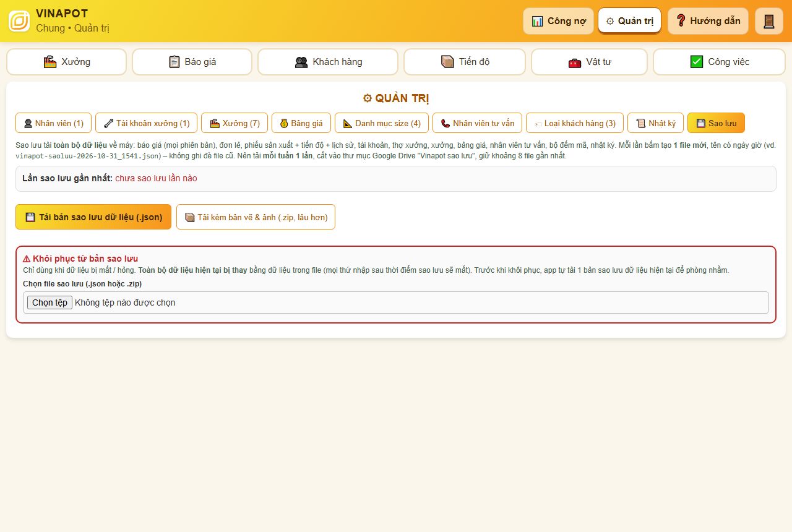Open the Vật tư materials tab

coord(589,62)
